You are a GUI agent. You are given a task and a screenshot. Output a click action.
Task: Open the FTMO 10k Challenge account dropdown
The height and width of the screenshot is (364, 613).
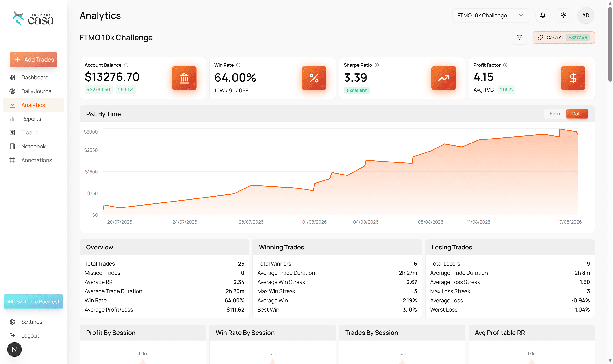pyautogui.click(x=490, y=16)
